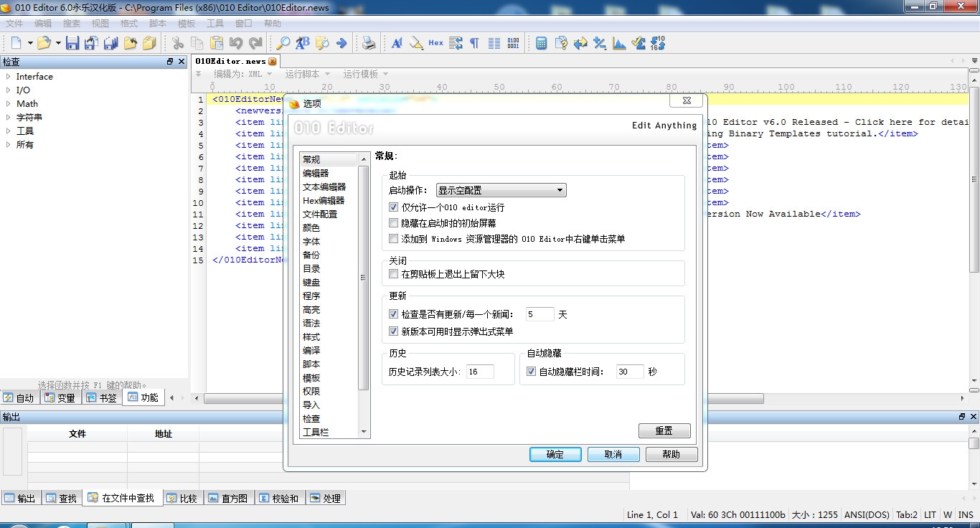This screenshot has width=980, height=528.
Task: Expand the Math tree node
Action: [8, 104]
